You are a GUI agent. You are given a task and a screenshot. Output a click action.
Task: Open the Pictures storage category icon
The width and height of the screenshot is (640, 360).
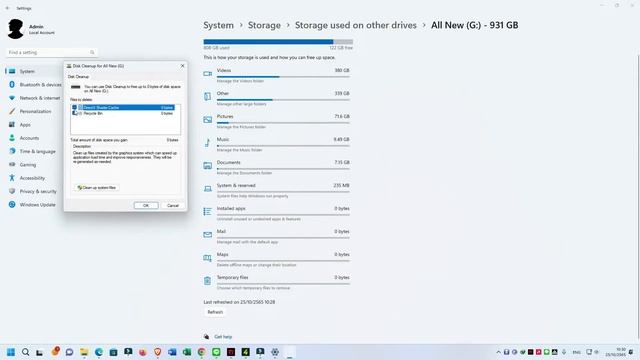coord(207,120)
